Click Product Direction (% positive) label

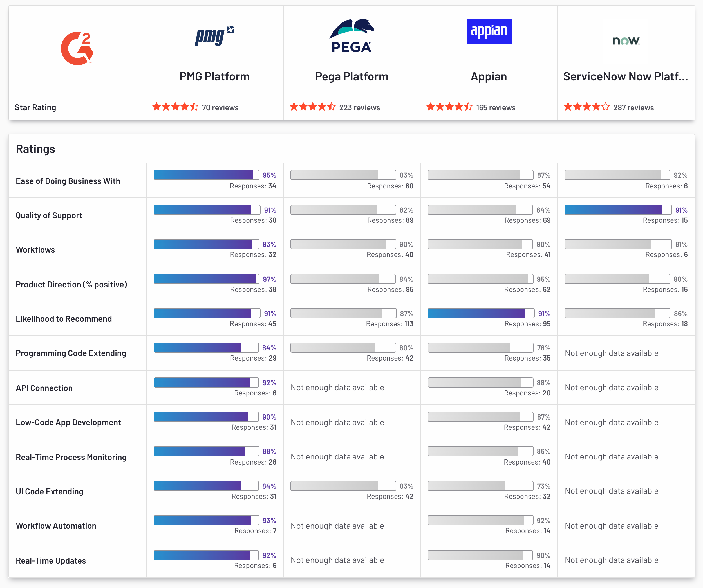tap(71, 285)
